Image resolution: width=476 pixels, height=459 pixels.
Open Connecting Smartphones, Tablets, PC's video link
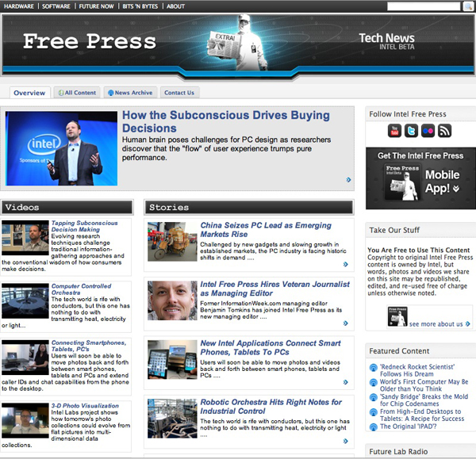[89, 346]
